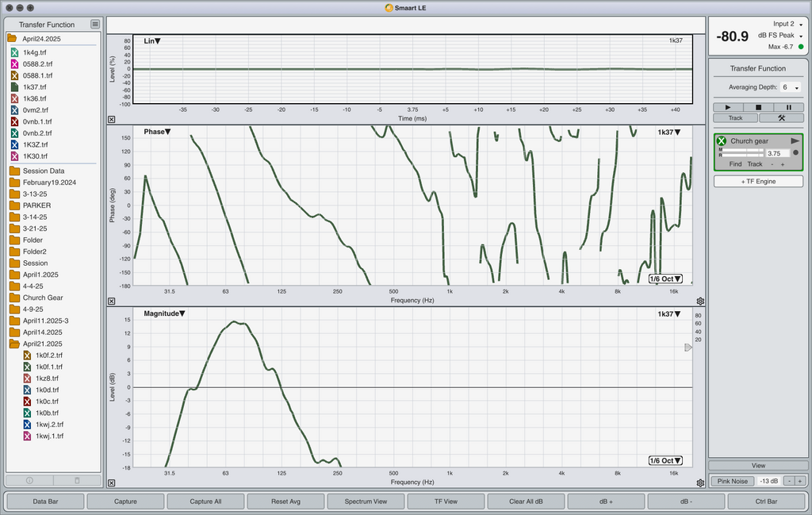Add a new + TF Engine
The image size is (812, 515).
pyautogui.click(x=758, y=182)
